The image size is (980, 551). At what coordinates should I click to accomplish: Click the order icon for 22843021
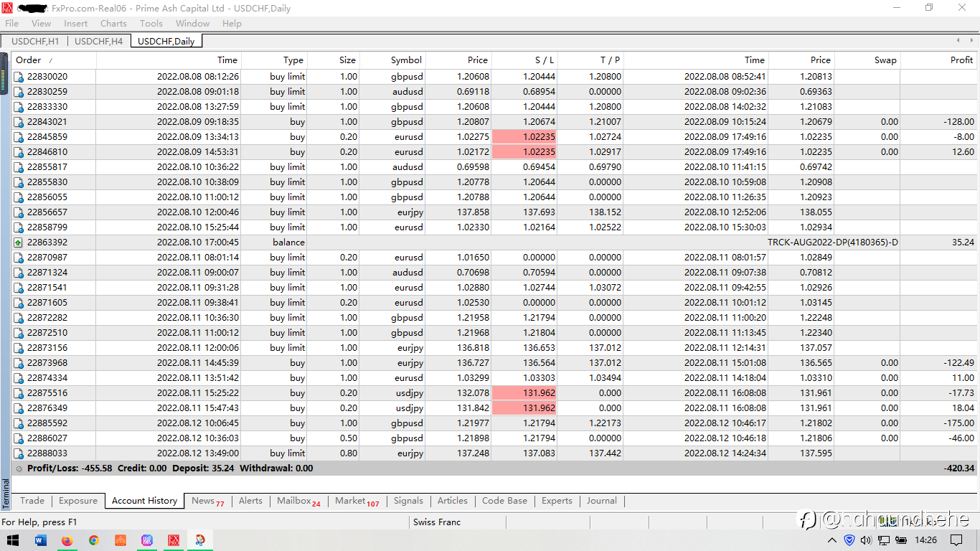[x=19, y=122]
